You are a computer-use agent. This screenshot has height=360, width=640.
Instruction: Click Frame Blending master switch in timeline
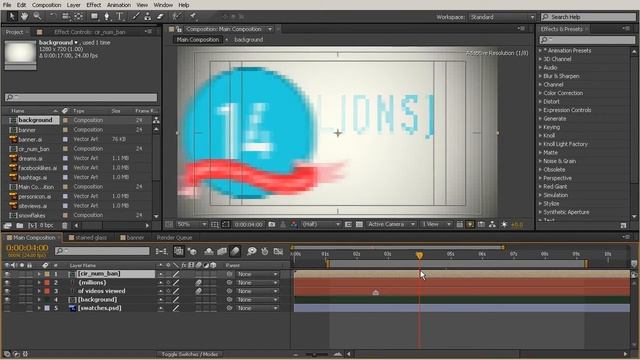pyautogui.click(x=222, y=251)
